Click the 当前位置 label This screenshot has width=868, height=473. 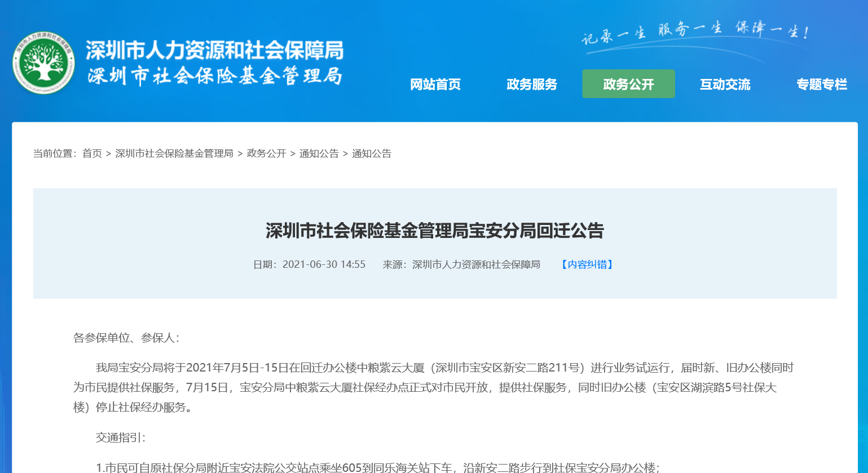(55, 153)
